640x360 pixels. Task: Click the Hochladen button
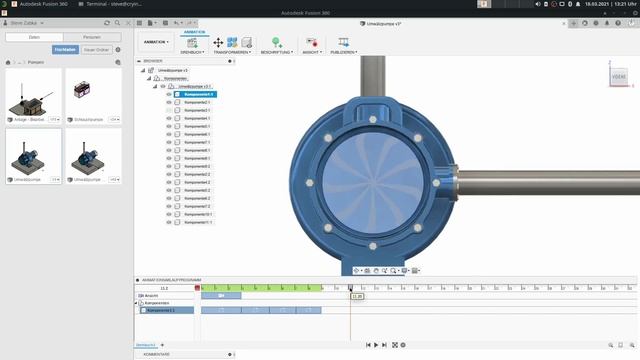[65, 50]
